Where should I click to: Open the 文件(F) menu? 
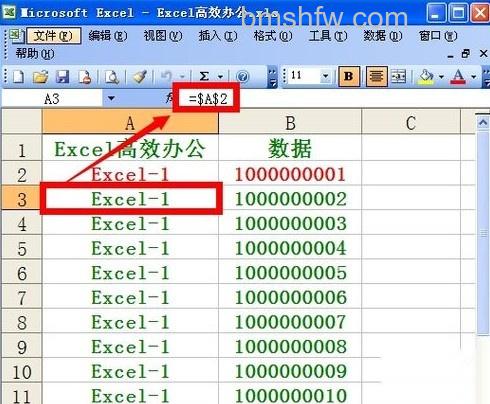click(x=53, y=35)
